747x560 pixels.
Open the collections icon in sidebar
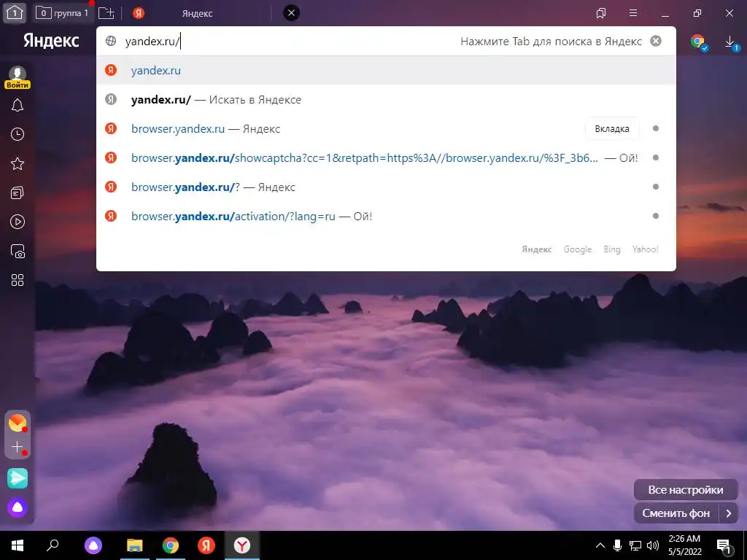(x=18, y=192)
